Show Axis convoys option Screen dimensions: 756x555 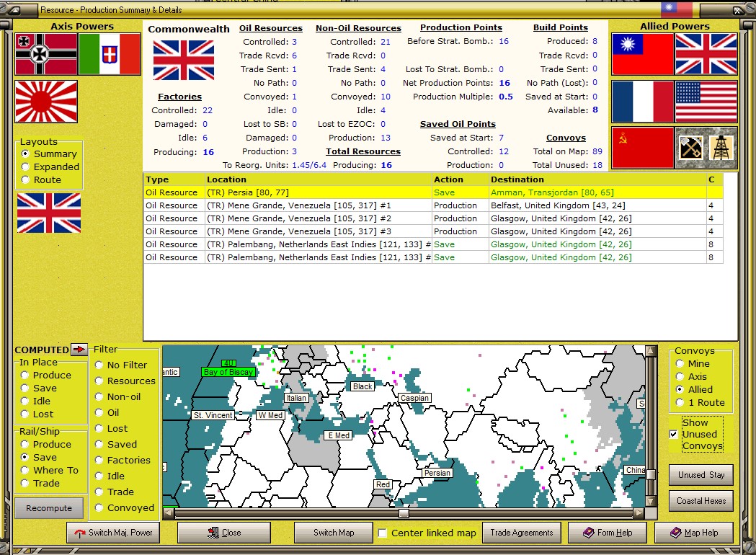pos(691,376)
